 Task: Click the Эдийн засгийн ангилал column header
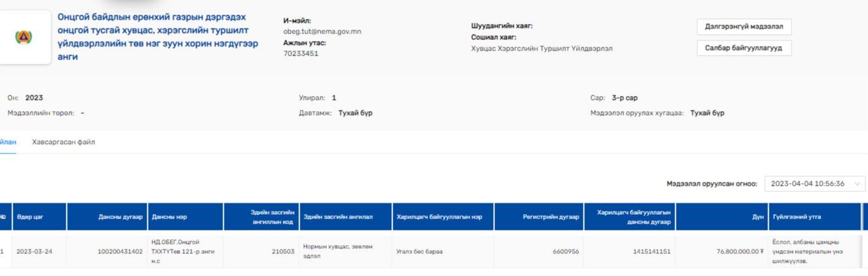point(338,217)
